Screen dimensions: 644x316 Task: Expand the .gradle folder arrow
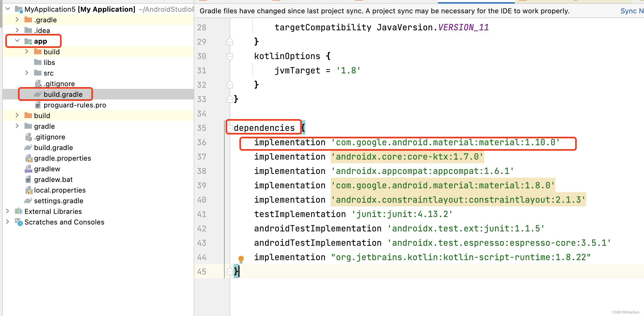(x=17, y=20)
